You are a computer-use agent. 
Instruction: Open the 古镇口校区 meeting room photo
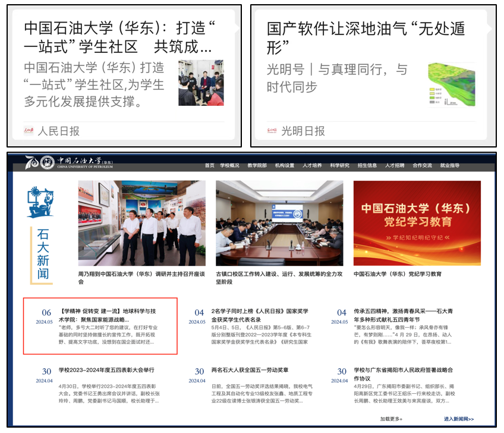click(x=279, y=223)
